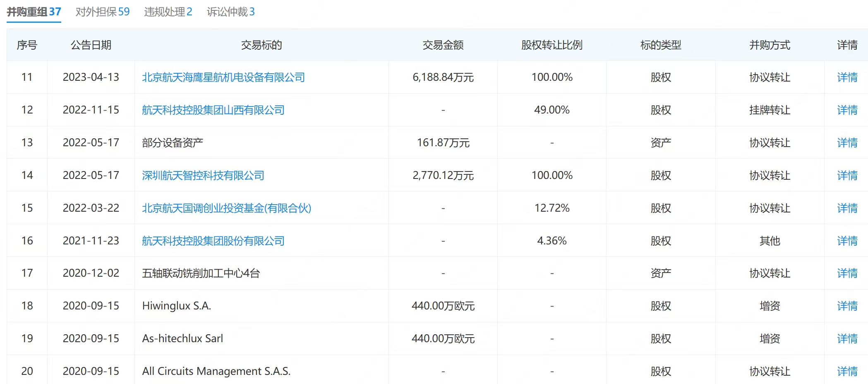This screenshot has height=384, width=868.
Task: Open 北京航天国调创业投资基金(有限合伙) link
Action: 226,208
